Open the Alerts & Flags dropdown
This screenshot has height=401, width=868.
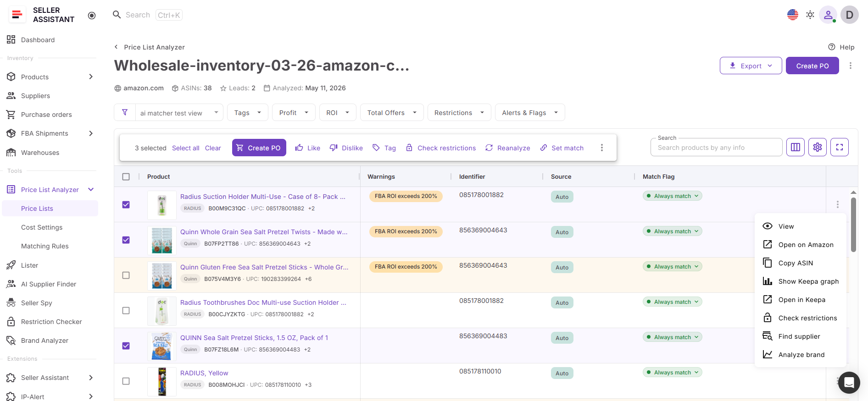pyautogui.click(x=530, y=113)
